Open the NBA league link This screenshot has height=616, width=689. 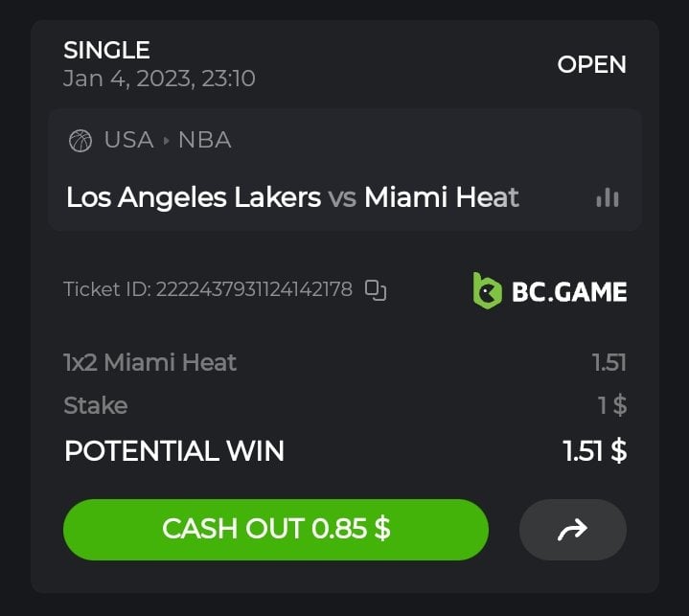[x=204, y=140]
